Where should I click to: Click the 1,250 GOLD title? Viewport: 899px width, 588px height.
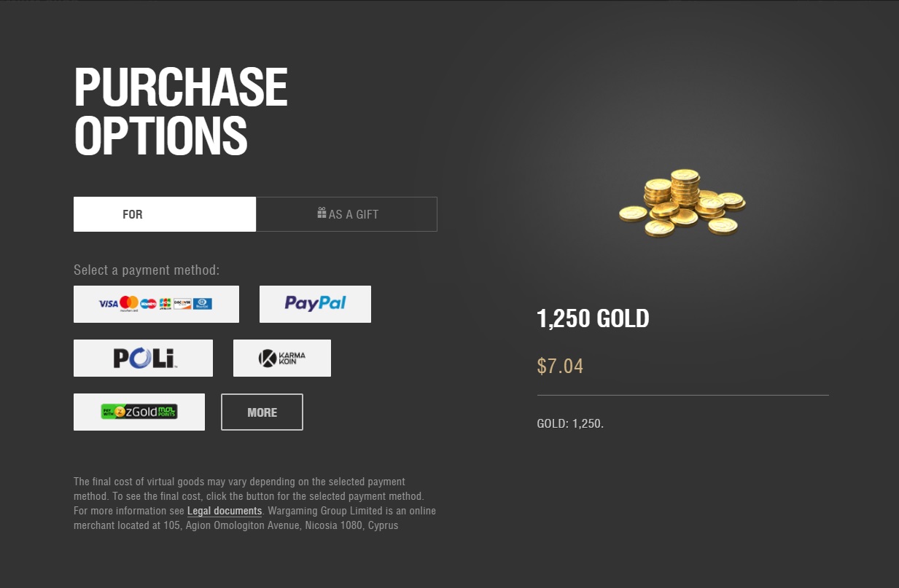tap(593, 318)
